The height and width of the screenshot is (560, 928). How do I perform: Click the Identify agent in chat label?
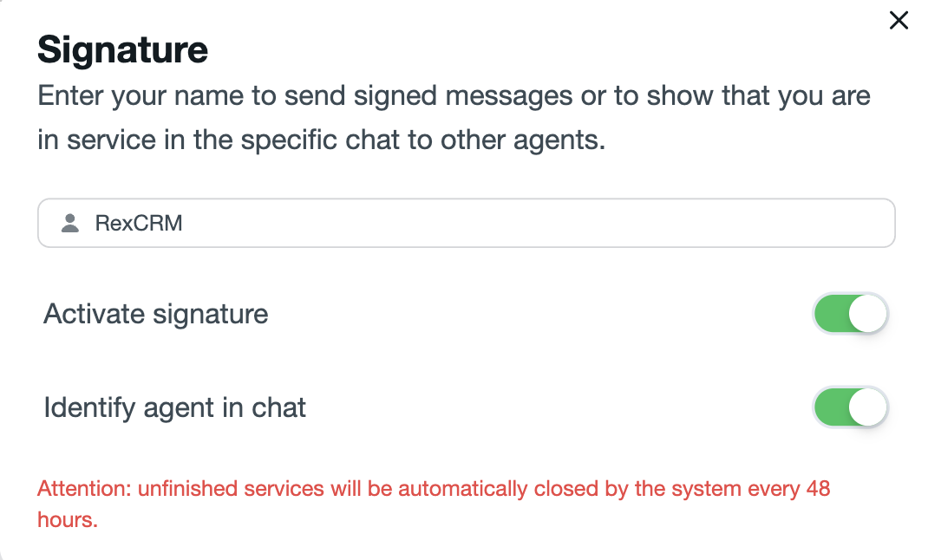tap(174, 407)
